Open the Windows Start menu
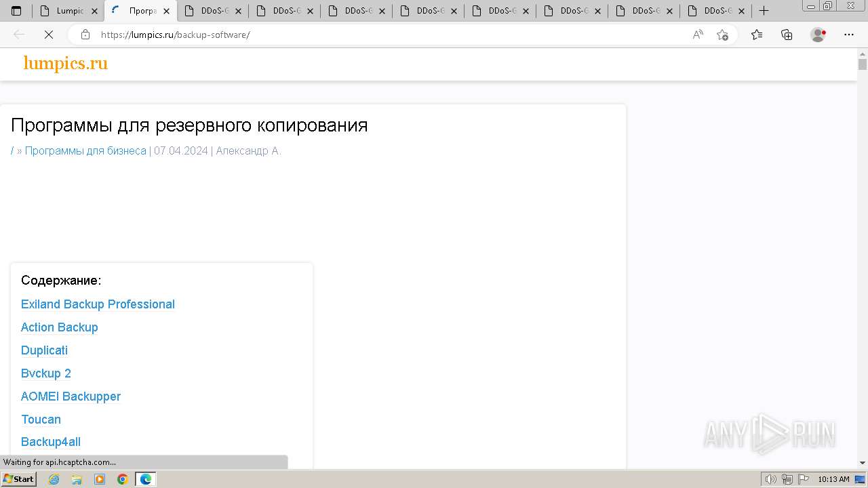The height and width of the screenshot is (488, 868). click(18, 479)
